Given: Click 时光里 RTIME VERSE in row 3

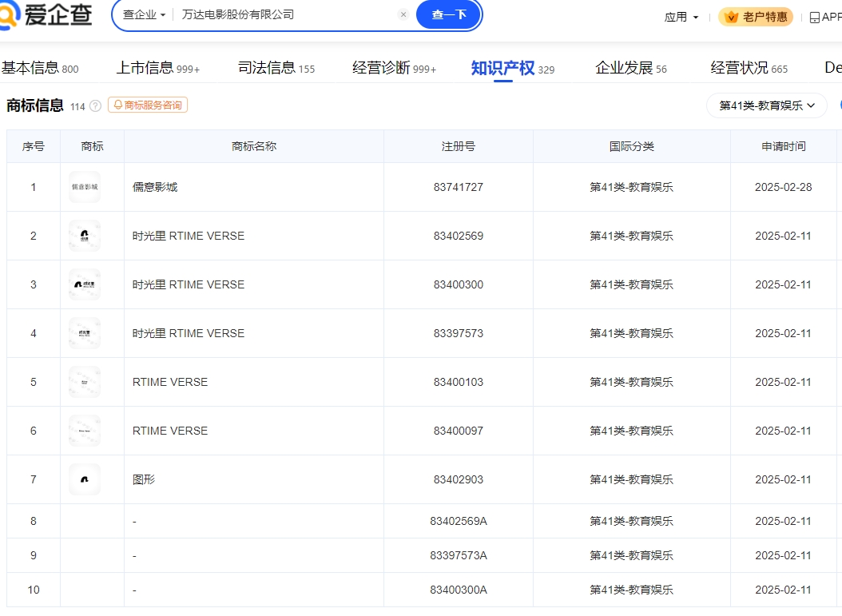Looking at the screenshot, I should pos(189,284).
